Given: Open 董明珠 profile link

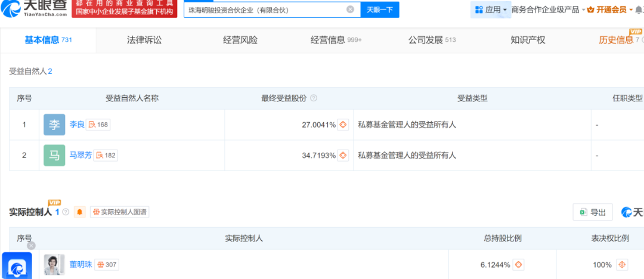Looking at the screenshot, I should tap(81, 265).
